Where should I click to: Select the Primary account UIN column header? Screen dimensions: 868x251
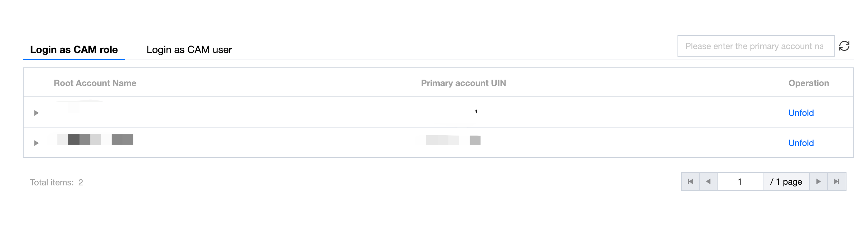(x=463, y=83)
